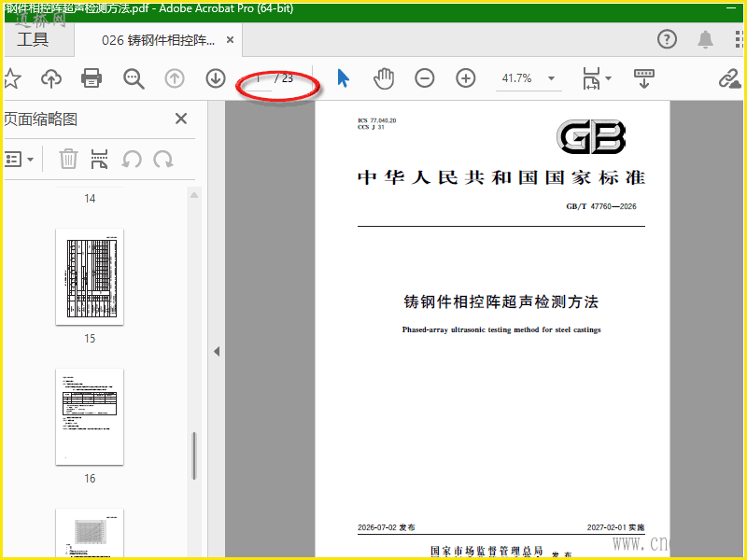
Task: Switch to the 026 铸钢件相控阵 document tab
Action: pos(158,40)
